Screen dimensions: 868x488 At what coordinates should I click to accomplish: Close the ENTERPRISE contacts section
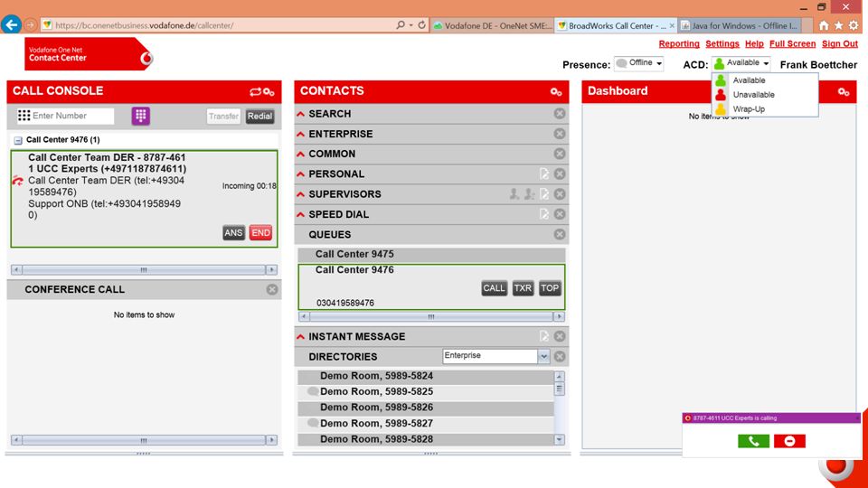click(560, 134)
